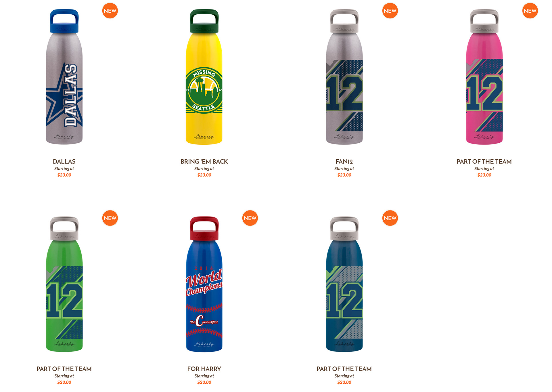Click NEW badge beside pink bottle
This screenshot has width=552, height=392.
click(530, 11)
